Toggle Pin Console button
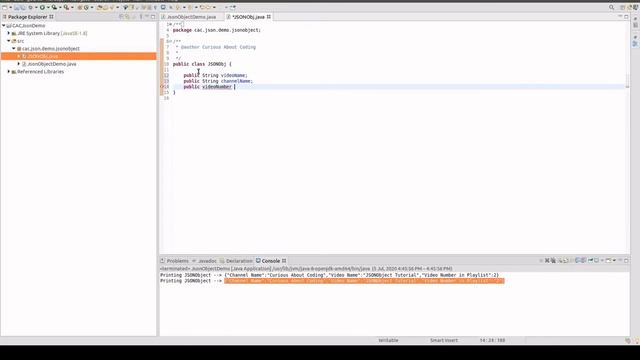Image resolution: width=640 pixels, height=360 pixels. (590, 260)
